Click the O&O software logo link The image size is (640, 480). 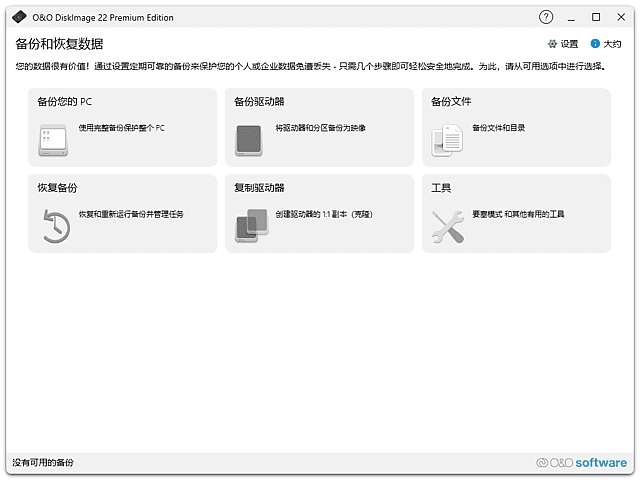[x=581, y=463]
